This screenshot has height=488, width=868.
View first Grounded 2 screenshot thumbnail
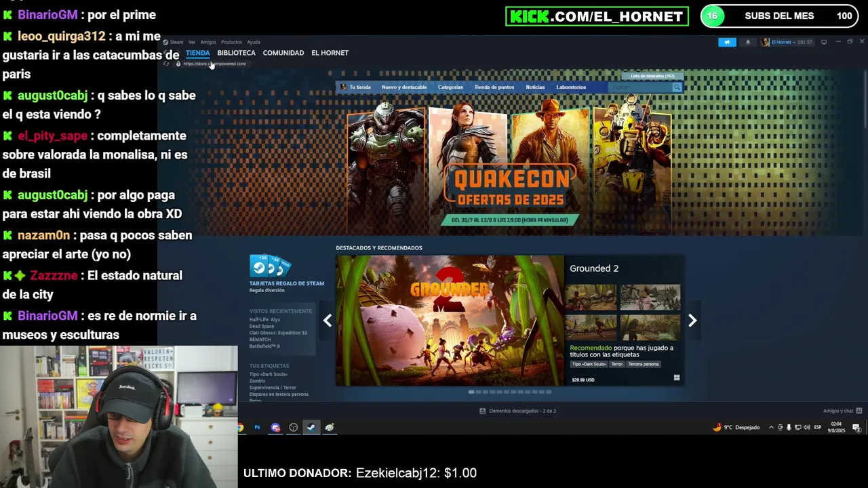tap(591, 298)
